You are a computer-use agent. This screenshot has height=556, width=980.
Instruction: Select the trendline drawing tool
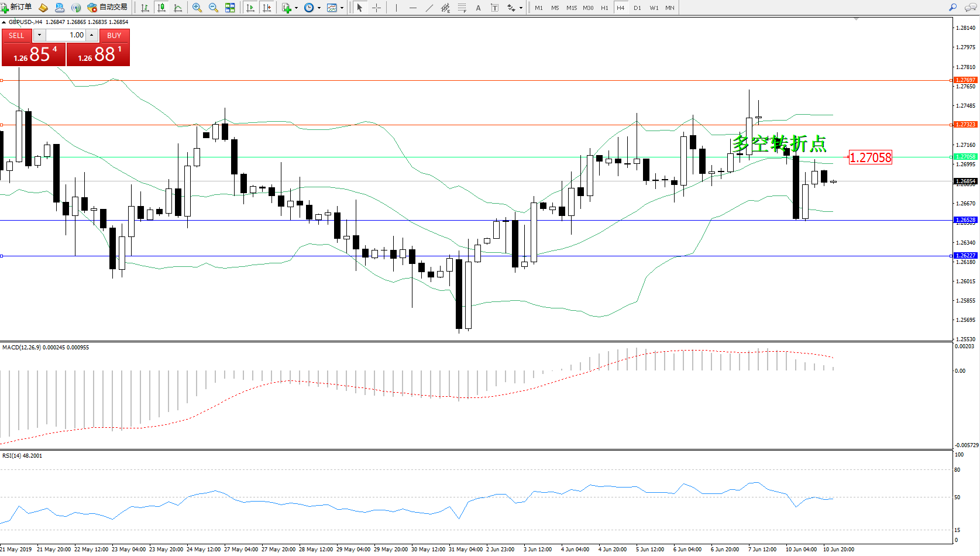429,8
